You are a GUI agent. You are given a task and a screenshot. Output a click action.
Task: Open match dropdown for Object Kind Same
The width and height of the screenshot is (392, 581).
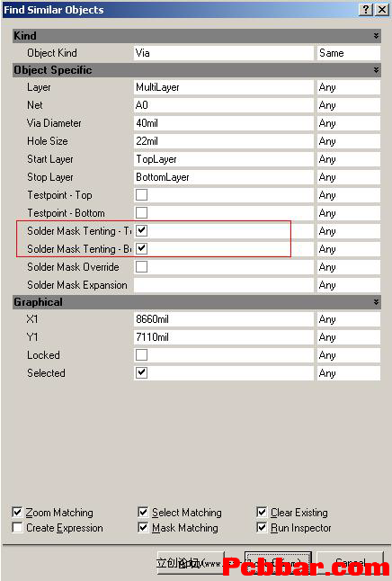point(349,53)
